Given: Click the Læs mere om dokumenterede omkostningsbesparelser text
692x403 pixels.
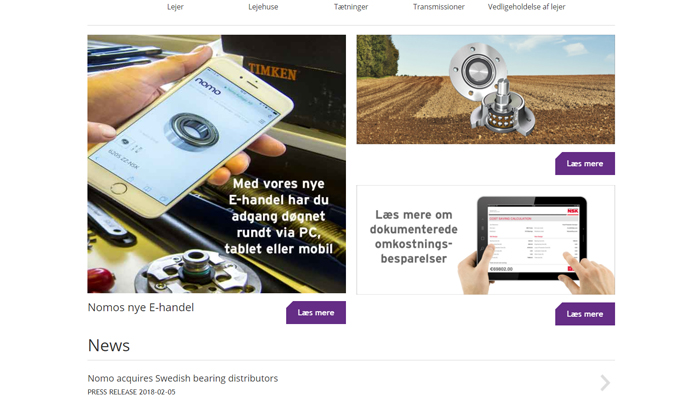Looking at the screenshot, I should [x=414, y=237].
